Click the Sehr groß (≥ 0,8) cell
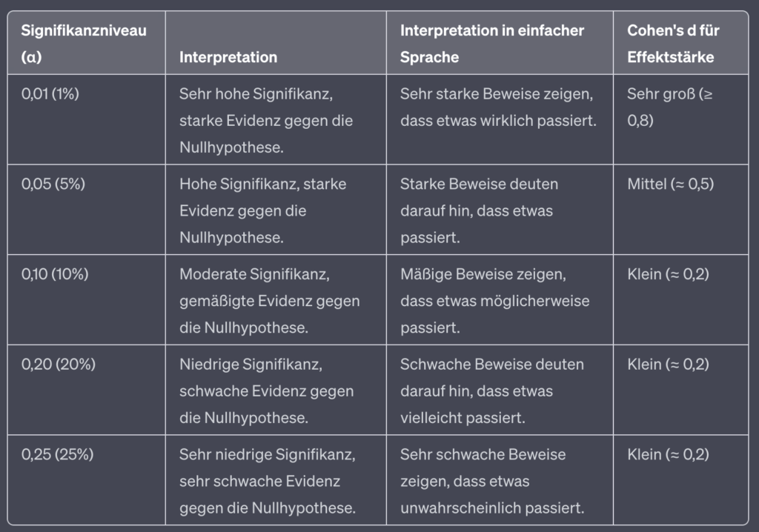Viewport: 759px width, 532px height. (x=680, y=119)
